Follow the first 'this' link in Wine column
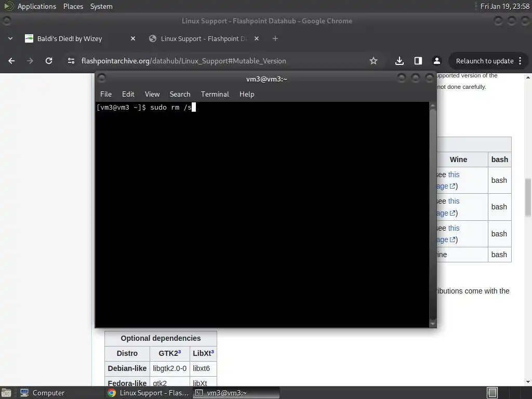 [454, 175]
